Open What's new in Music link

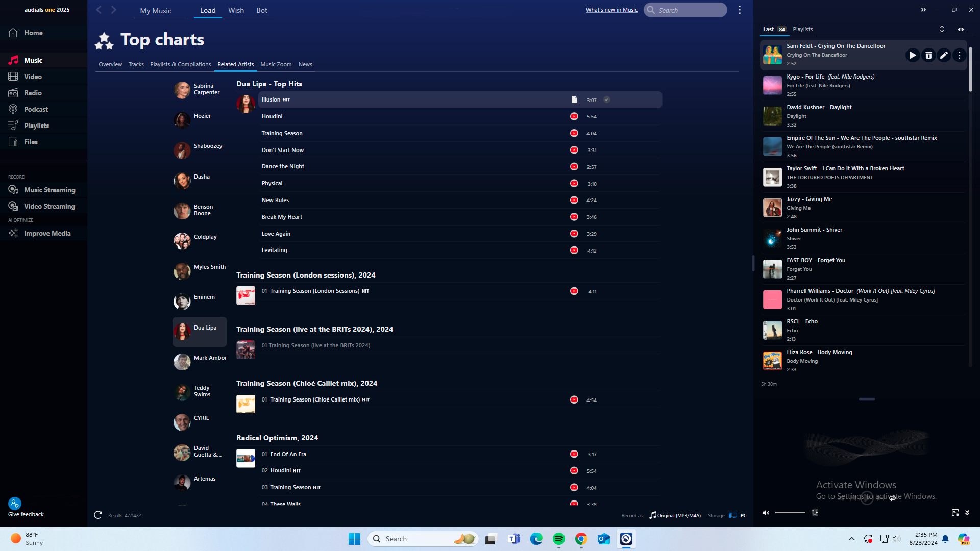611,10
